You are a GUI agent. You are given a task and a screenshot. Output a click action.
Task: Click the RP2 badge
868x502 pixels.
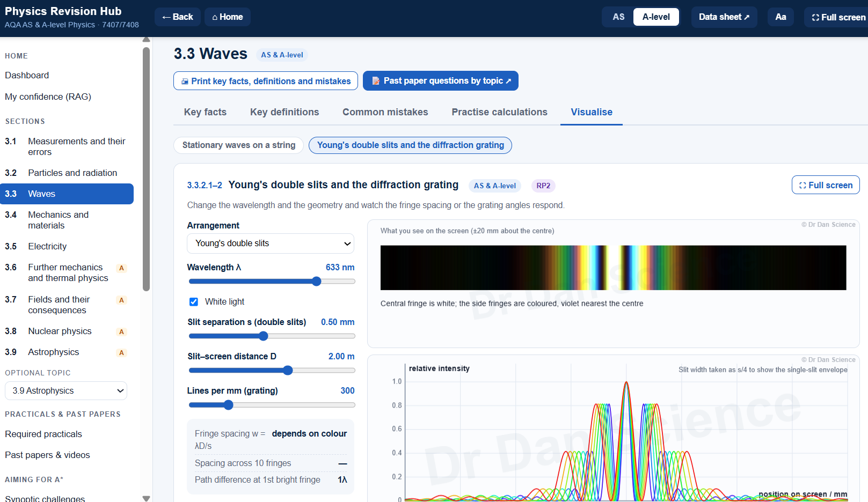coord(543,186)
